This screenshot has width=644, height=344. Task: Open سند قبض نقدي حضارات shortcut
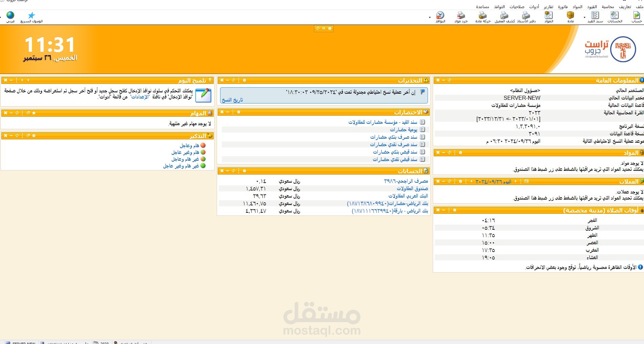tap(395, 159)
